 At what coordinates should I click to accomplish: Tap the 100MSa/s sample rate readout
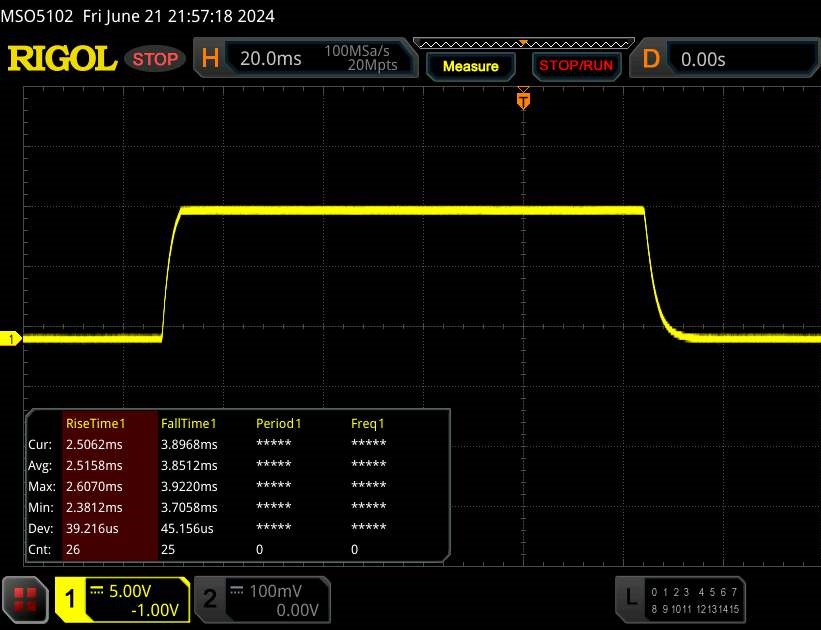[x=357, y=51]
